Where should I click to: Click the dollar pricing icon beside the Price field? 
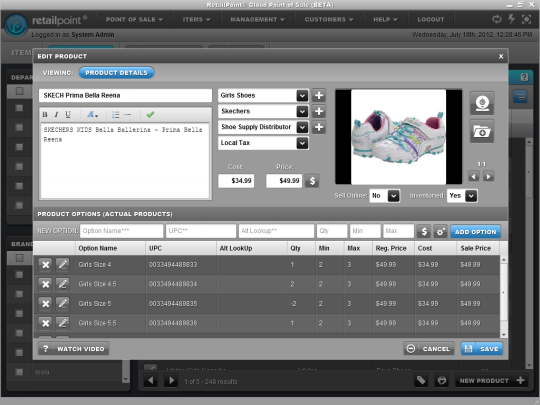(x=312, y=181)
